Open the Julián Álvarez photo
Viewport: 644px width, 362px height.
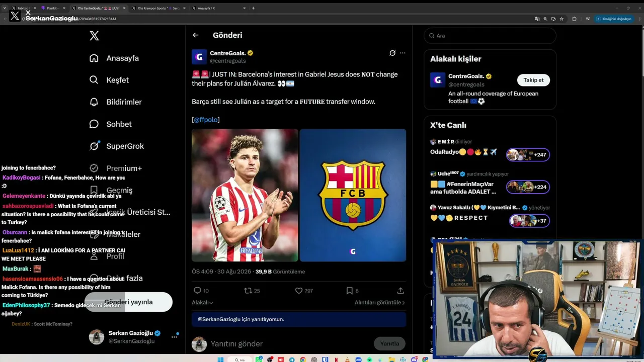(245, 195)
